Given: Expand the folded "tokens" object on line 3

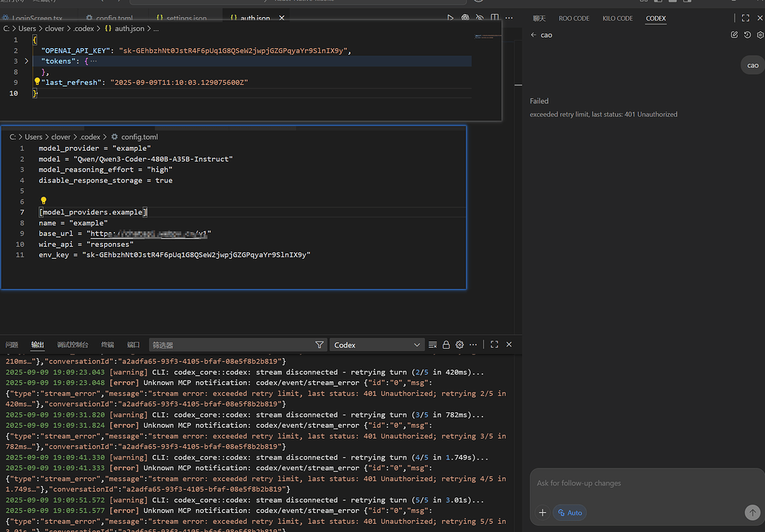Looking at the screenshot, I should click(x=27, y=61).
